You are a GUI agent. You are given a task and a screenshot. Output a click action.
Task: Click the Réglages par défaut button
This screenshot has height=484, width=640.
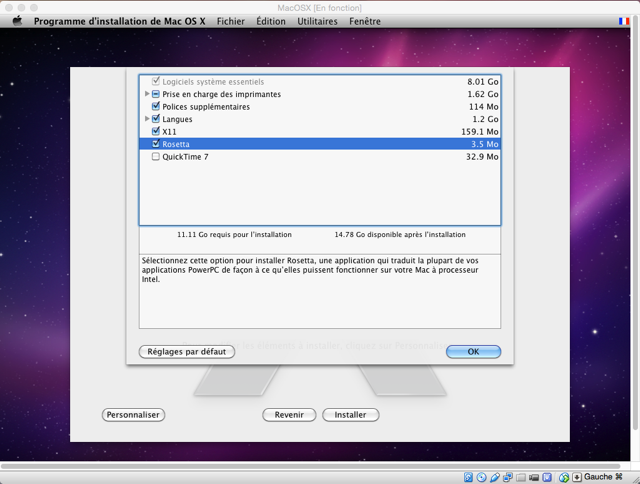tap(187, 352)
